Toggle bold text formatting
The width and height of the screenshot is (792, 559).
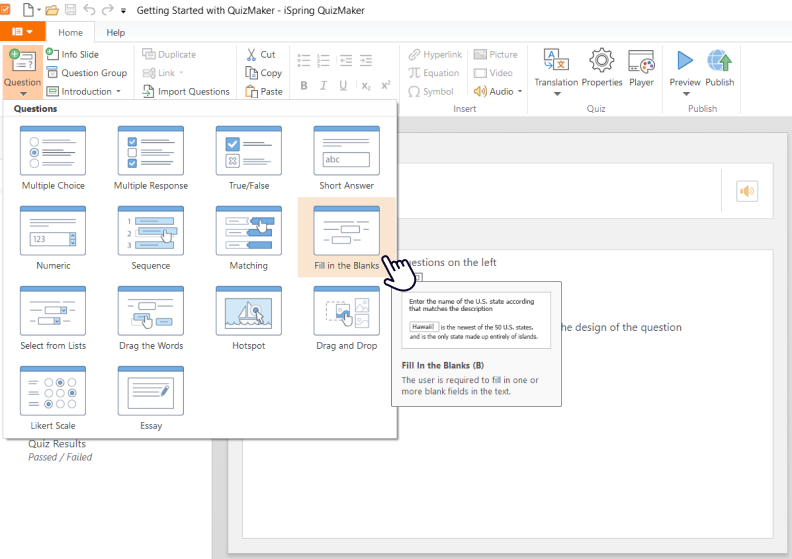click(x=304, y=85)
